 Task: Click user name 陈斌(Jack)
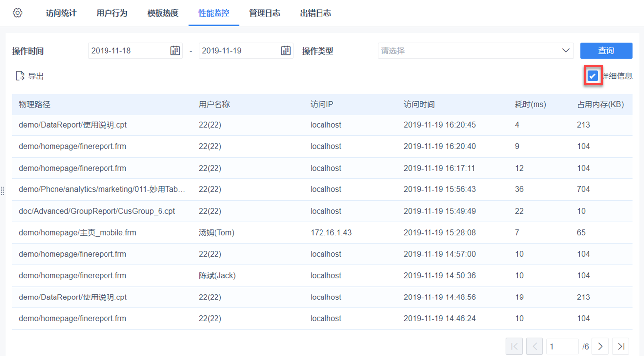tap(217, 275)
